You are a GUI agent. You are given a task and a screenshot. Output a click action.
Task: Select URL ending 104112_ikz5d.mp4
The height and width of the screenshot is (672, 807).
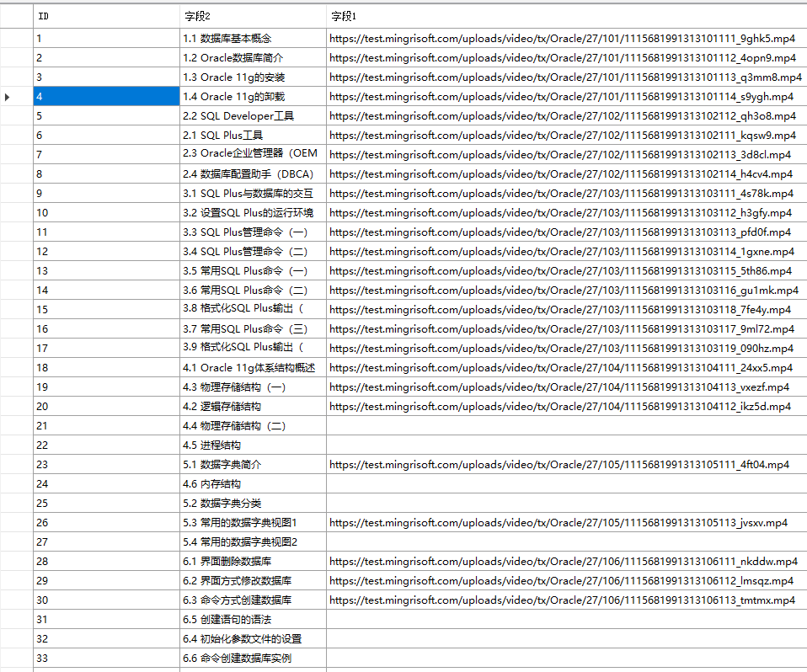point(567,407)
